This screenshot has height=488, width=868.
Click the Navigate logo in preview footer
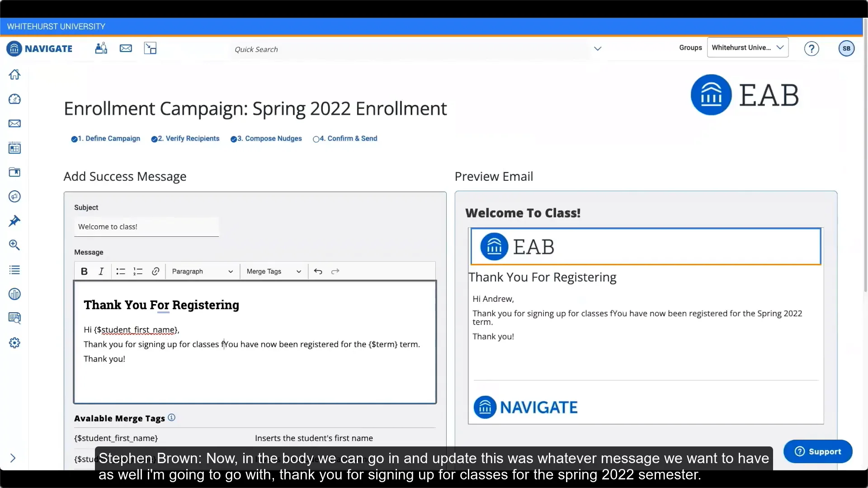point(525,407)
